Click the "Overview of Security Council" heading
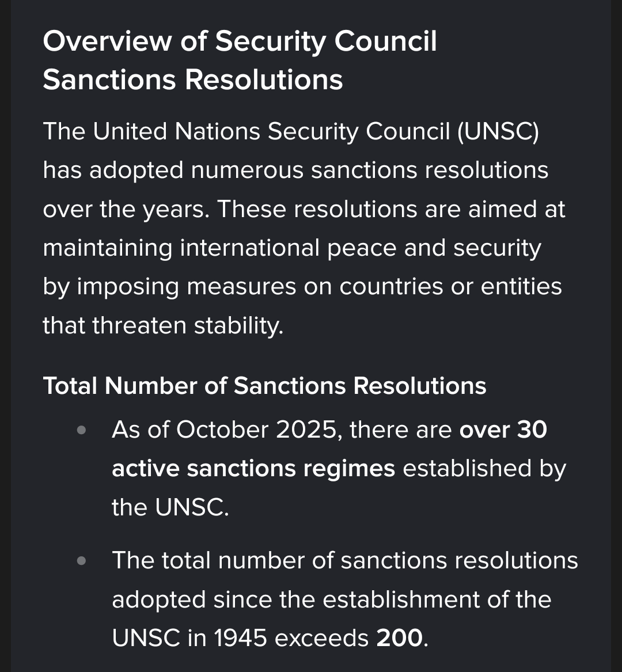Screen dimensions: 622x672 [240, 41]
